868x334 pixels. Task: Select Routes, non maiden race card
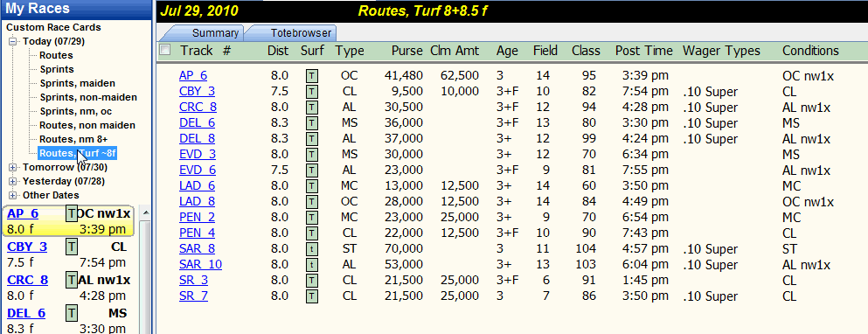(87, 125)
